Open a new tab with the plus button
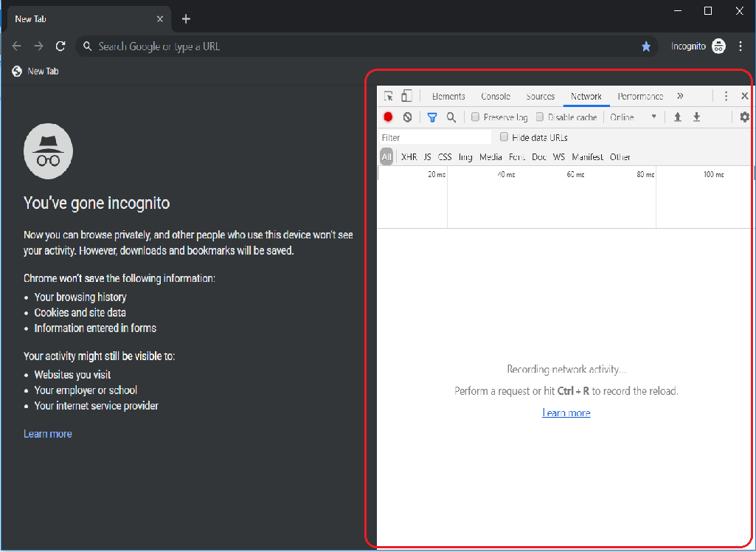This screenshot has height=552, width=756. [x=186, y=19]
